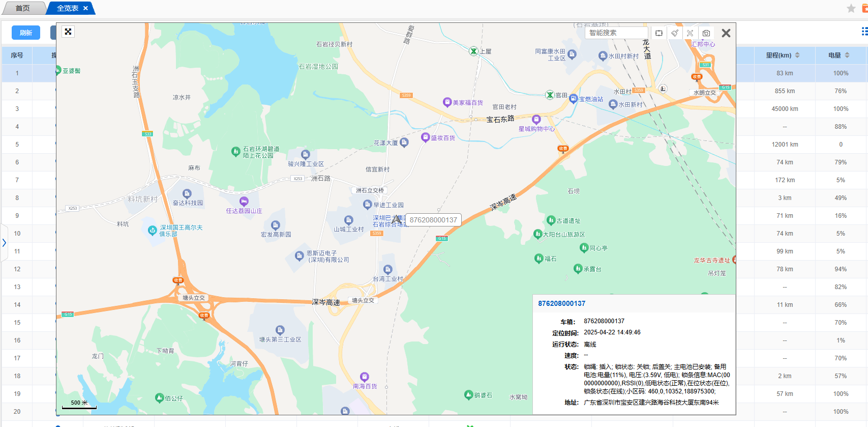Image resolution: width=868 pixels, height=427 pixels.
Task: Toggle fullscreen map view
Action: (x=68, y=32)
